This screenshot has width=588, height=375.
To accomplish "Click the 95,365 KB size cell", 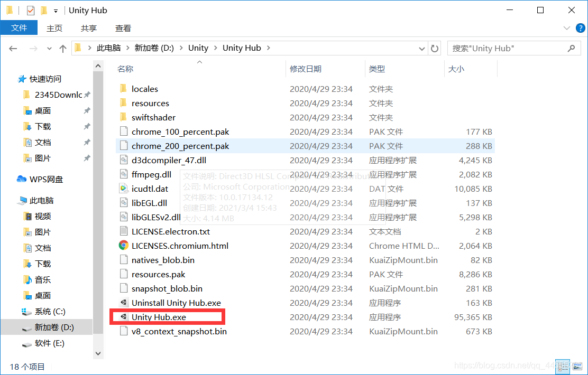I will pyautogui.click(x=473, y=317).
